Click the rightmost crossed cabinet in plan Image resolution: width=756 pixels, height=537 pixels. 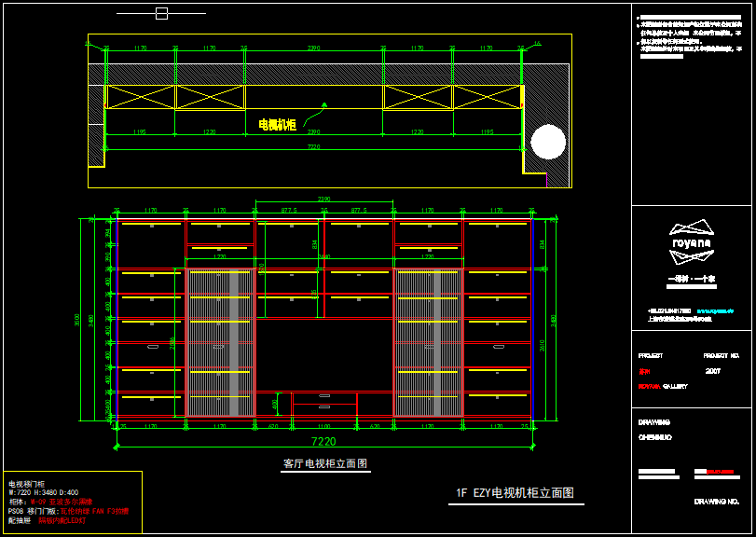487,97
